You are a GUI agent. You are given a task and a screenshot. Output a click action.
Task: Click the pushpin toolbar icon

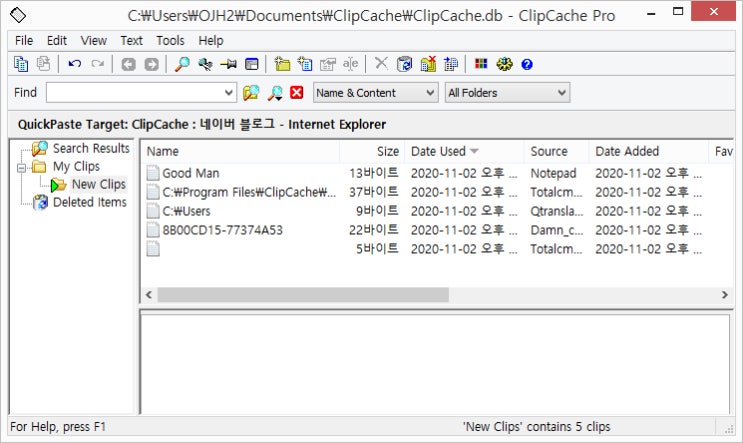(228, 64)
